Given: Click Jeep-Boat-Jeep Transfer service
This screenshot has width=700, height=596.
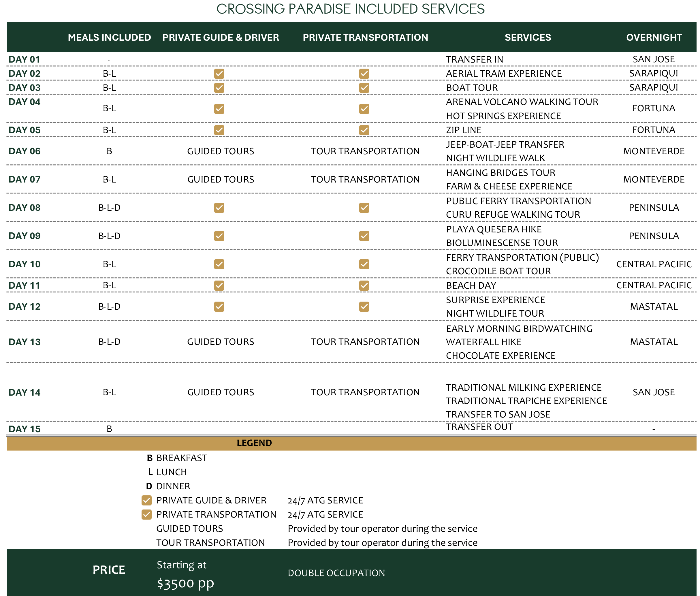Looking at the screenshot, I should click(505, 145).
